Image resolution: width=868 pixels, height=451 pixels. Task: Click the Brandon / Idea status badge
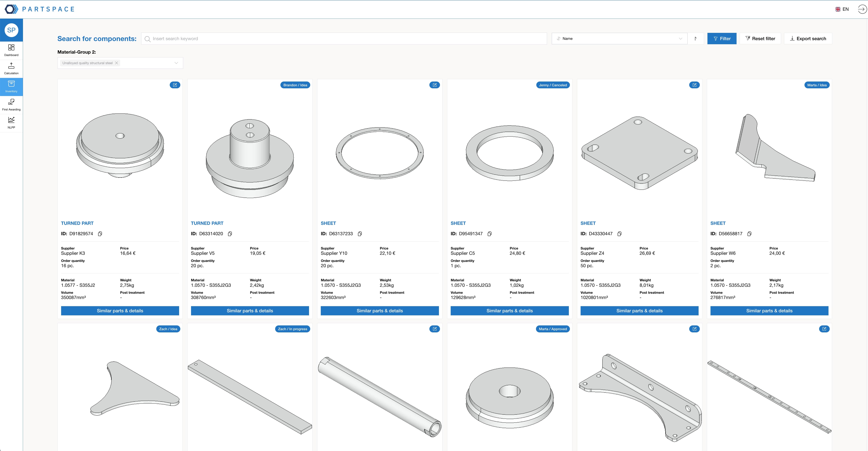(x=295, y=85)
